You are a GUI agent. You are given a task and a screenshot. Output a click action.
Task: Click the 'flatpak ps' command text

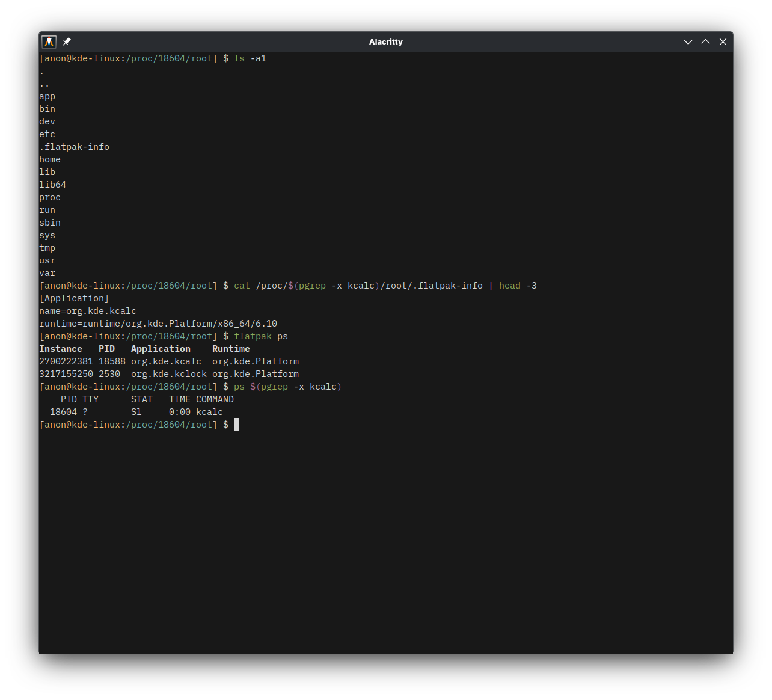pos(260,336)
